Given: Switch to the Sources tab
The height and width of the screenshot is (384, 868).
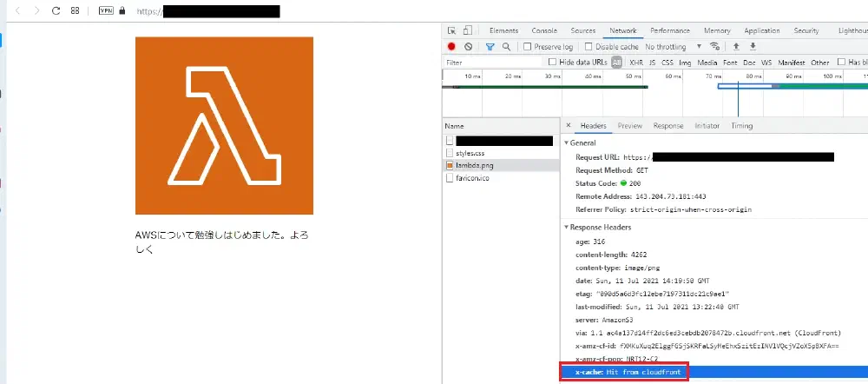Looking at the screenshot, I should (x=583, y=31).
